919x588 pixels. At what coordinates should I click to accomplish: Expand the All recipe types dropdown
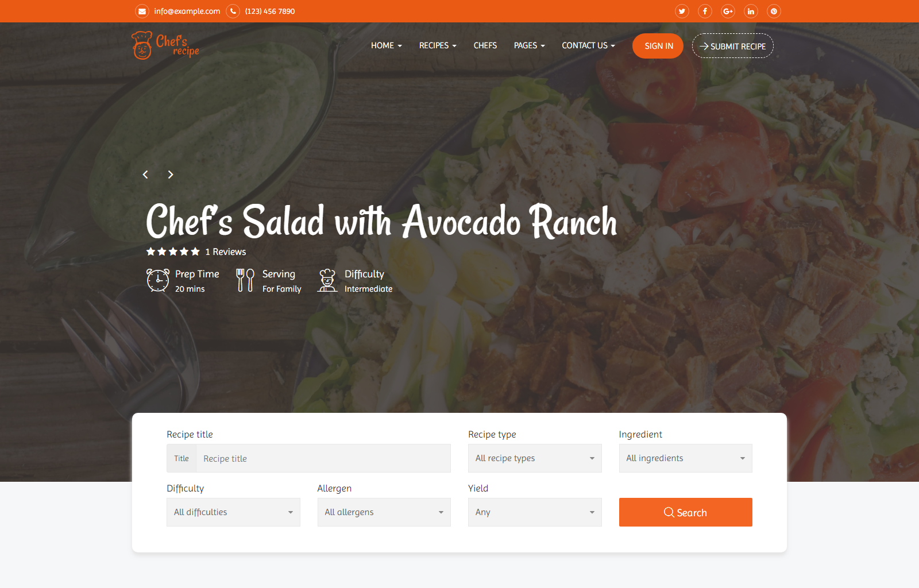(535, 458)
